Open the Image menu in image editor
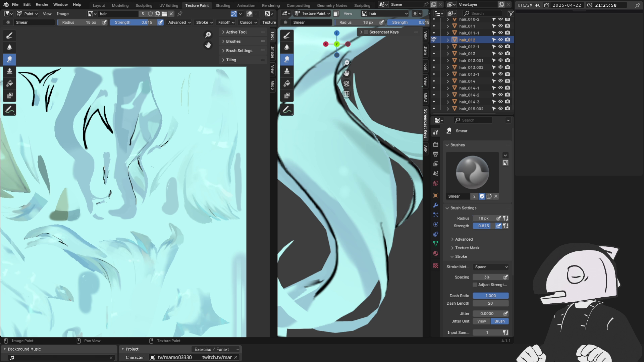Image resolution: width=644 pixels, height=362 pixels. click(x=62, y=14)
